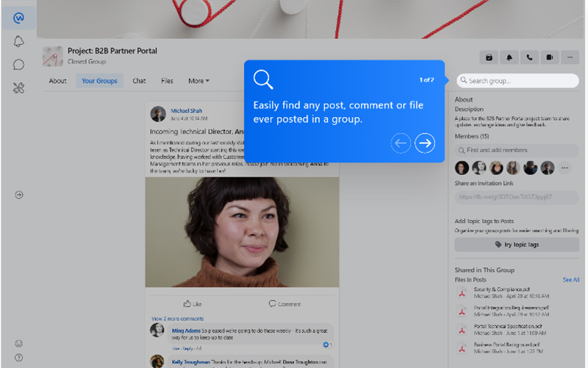The image size is (588, 368).
Task: Switch to the Chat tab
Action: point(139,81)
